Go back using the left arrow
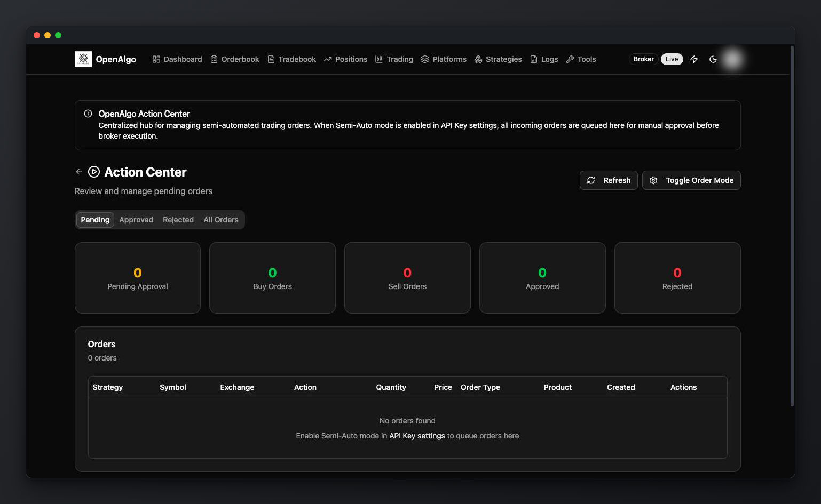Viewport: 821px width, 504px height. tap(79, 172)
